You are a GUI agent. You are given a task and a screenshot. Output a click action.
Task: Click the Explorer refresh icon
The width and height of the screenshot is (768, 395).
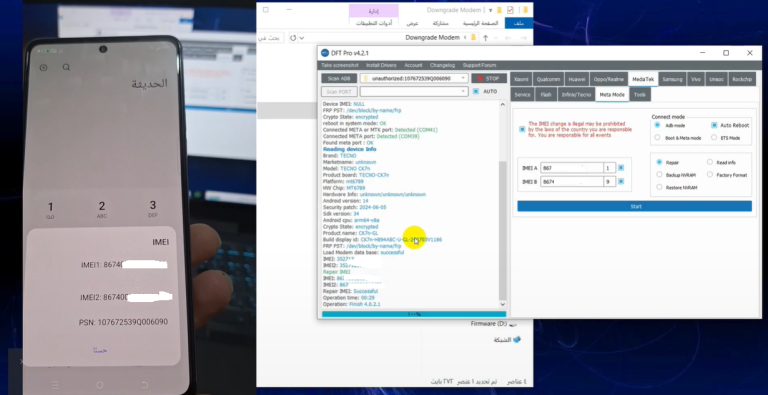pyautogui.click(x=293, y=38)
